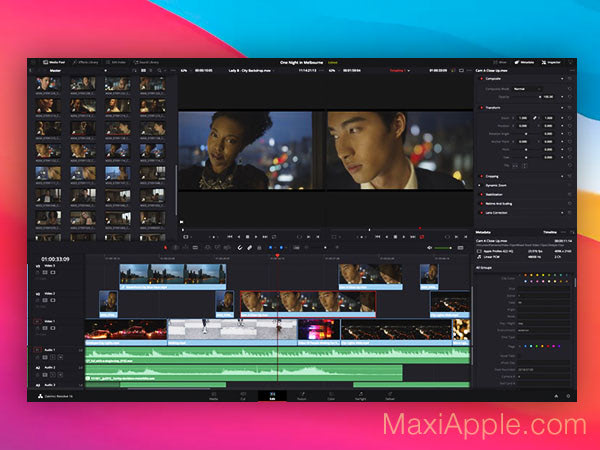Open the Composite Mode Normal dropdown
The image size is (600, 450).
pos(527,89)
